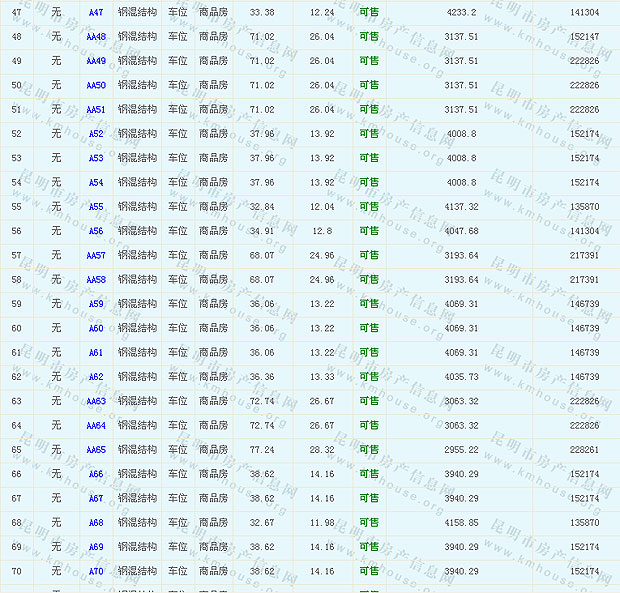Open unit link A54
Screen dimensions: 620x593
(95, 183)
